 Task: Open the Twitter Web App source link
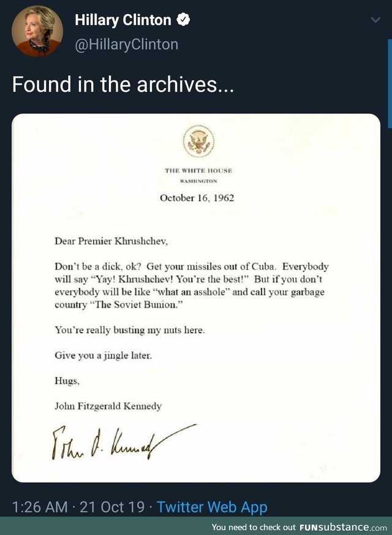(212, 507)
